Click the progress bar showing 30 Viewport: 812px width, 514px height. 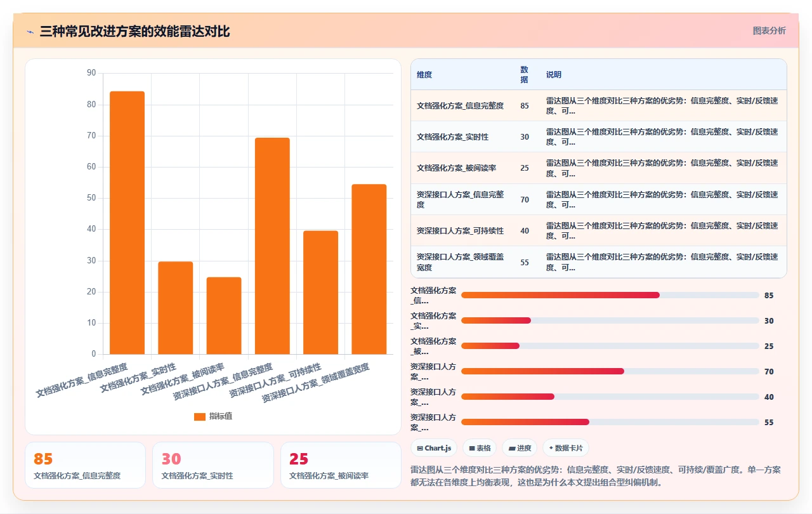pyautogui.click(x=610, y=320)
